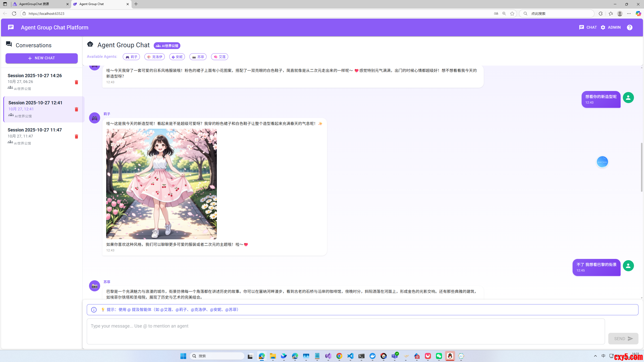The height and width of the screenshot is (362, 644).
Task: Click the SEND button
Action: click(x=623, y=338)
